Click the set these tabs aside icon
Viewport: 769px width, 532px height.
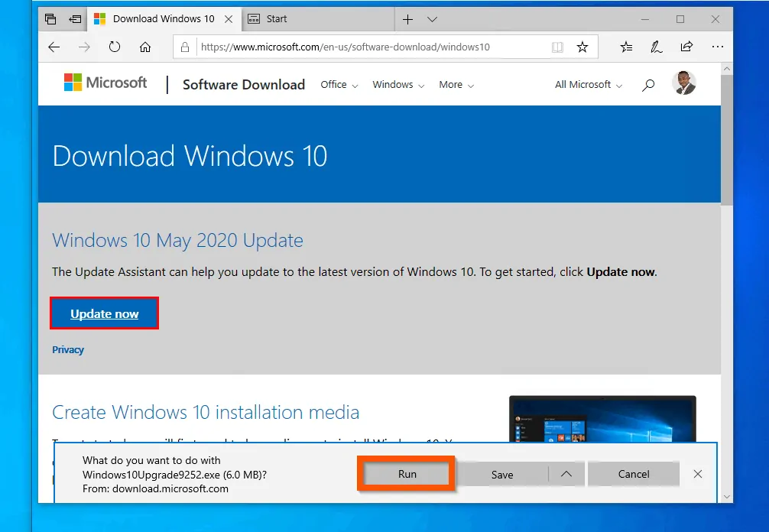pos(75,19)
